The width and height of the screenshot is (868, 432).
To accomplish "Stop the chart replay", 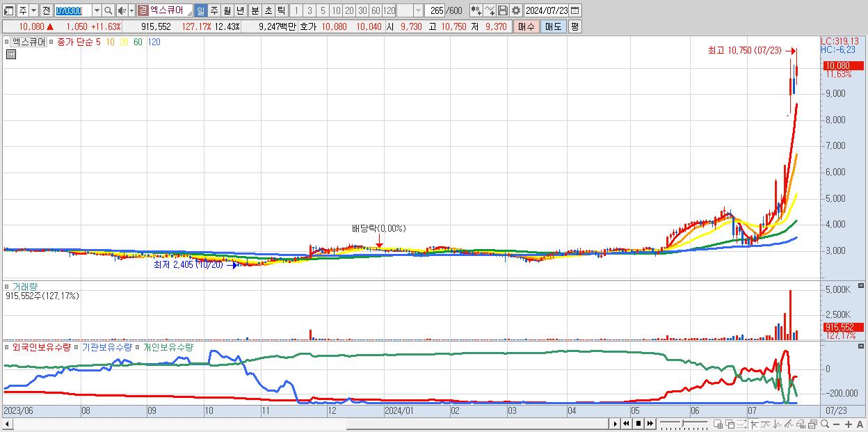I will pos(638,424).
